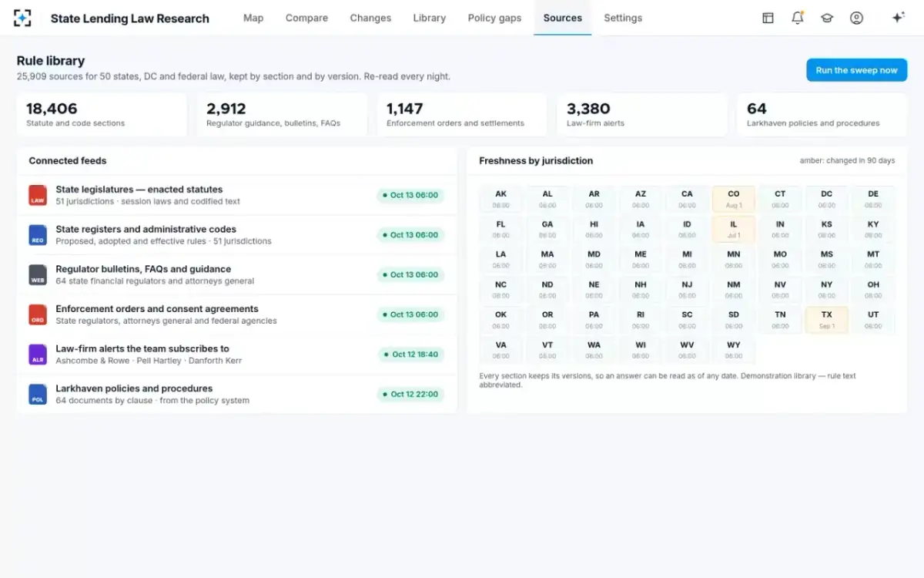Click "State Lending Law Research" title
This screenshot has width=924, height=578.
pos(130,18)
